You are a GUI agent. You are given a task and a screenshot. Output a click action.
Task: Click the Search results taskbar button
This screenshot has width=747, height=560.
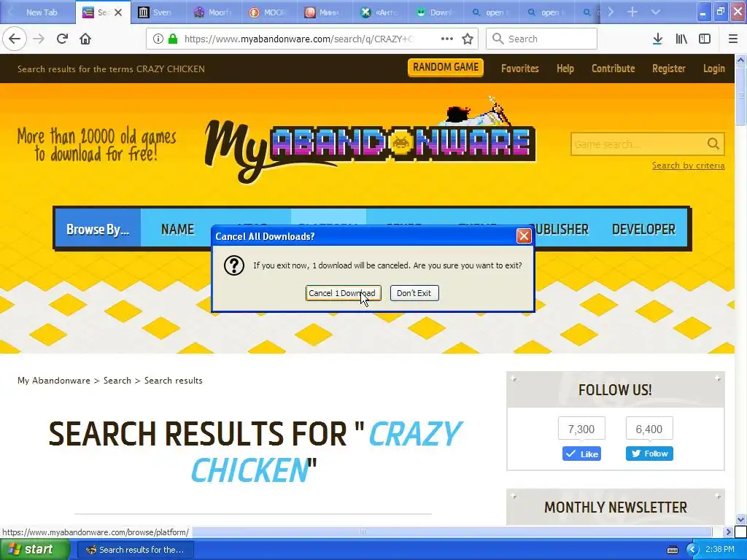coord(135,550)
